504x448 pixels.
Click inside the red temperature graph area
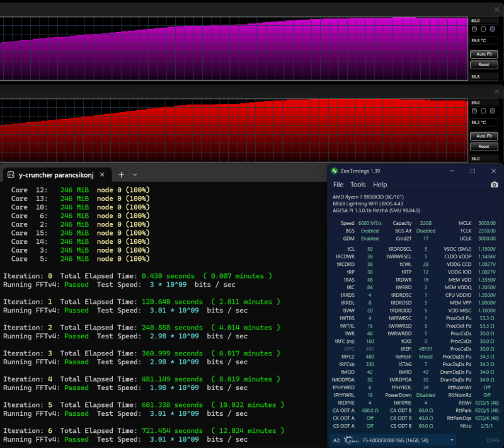pos(234,130)
